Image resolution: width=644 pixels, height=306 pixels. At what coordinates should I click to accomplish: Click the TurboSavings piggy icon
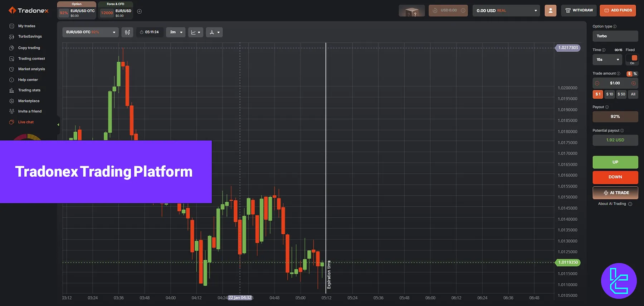coord(12,37)
